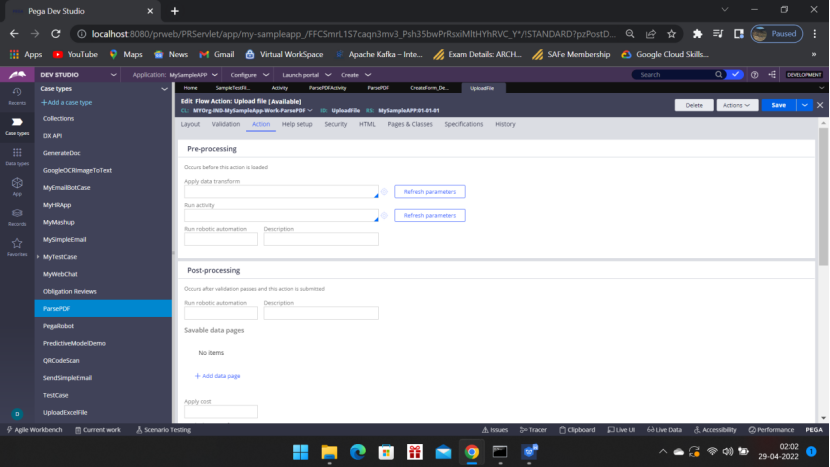Click Add data page link
This screenshot has width=830, height=467.
[217, 376]
